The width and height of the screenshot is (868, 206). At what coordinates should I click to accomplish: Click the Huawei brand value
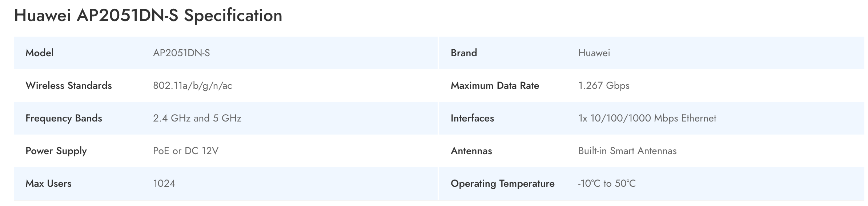594,53
